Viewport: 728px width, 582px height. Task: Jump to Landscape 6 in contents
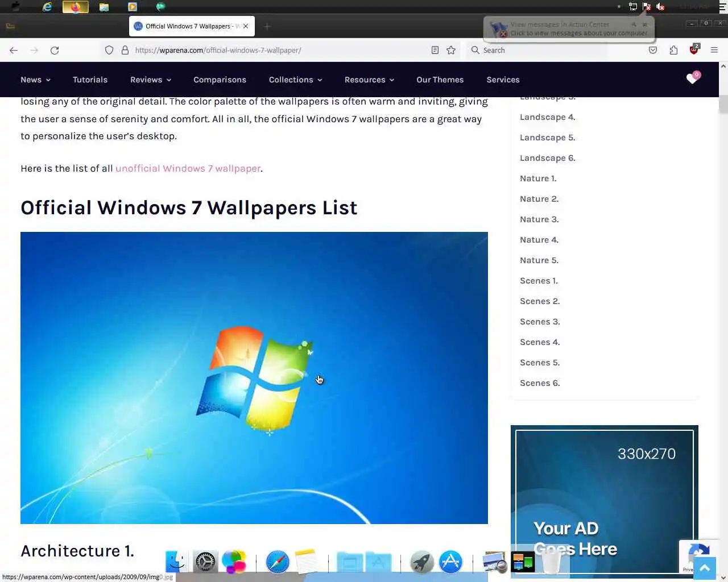(x=547, y=158)
